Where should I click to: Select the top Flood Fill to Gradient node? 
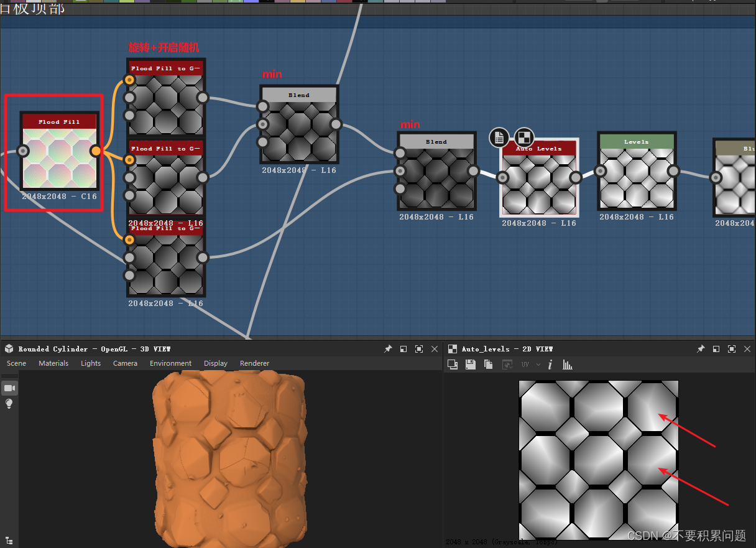[x=166, y=98]
